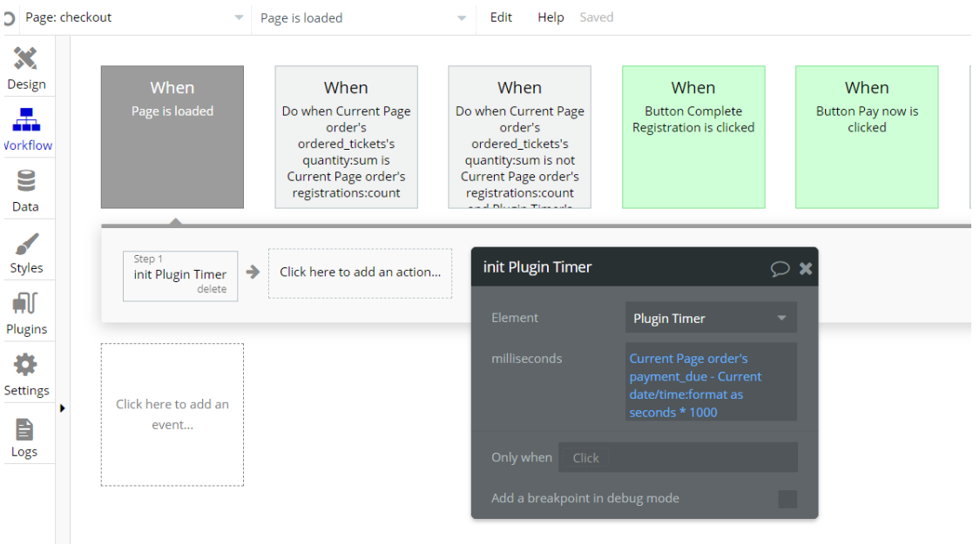Open the Styles paintbrush icon

[26, 244]
